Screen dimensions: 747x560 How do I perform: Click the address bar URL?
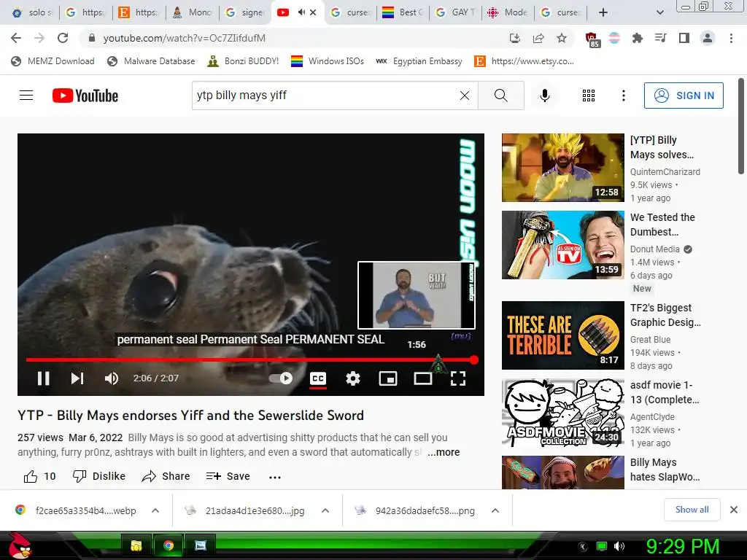click(184, 38)
